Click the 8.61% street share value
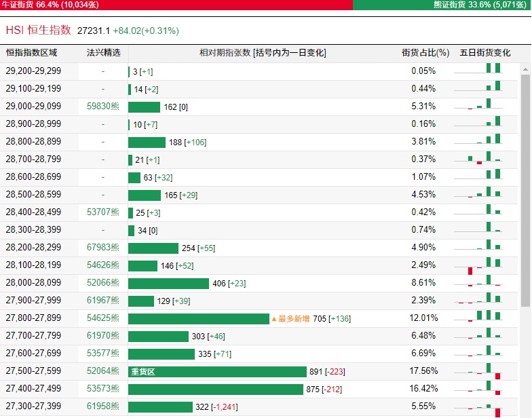The height and width of the screenshot is (418, 532). [x=423, y=282]
